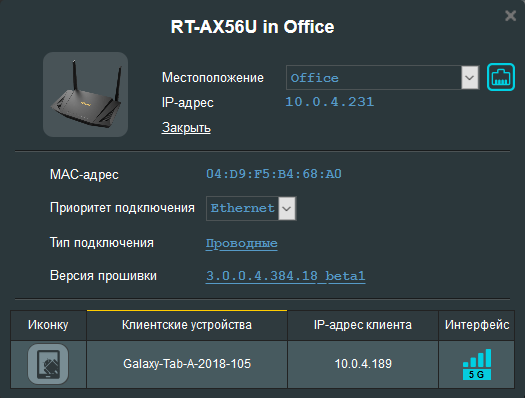Click the Интерфейс column header
The height and width of the screenshot is (398, 525).
click(x=477, y=325)
